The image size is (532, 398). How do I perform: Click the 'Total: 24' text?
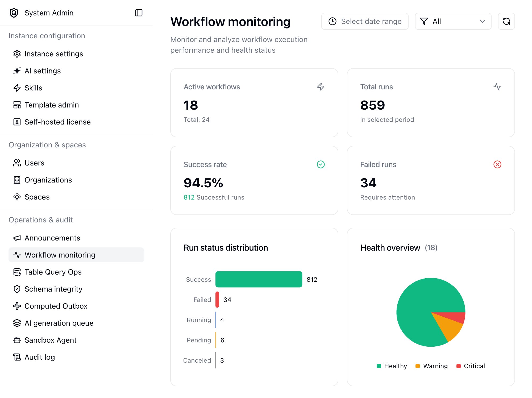(x=197, y=120)
